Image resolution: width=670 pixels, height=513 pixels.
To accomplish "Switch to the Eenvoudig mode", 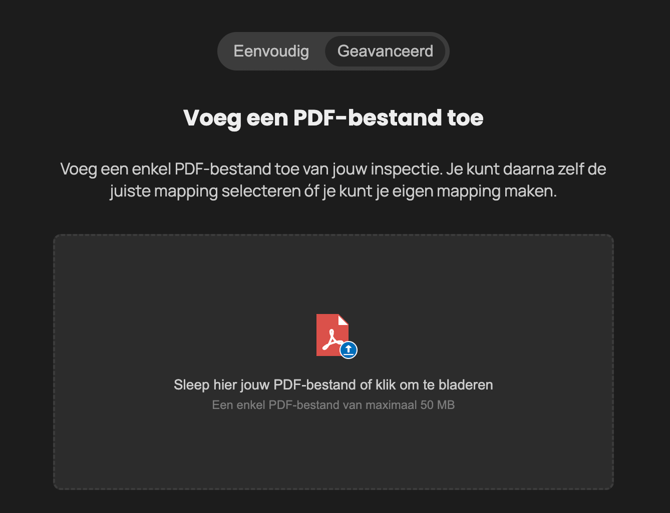I will (x=271, y=51).
